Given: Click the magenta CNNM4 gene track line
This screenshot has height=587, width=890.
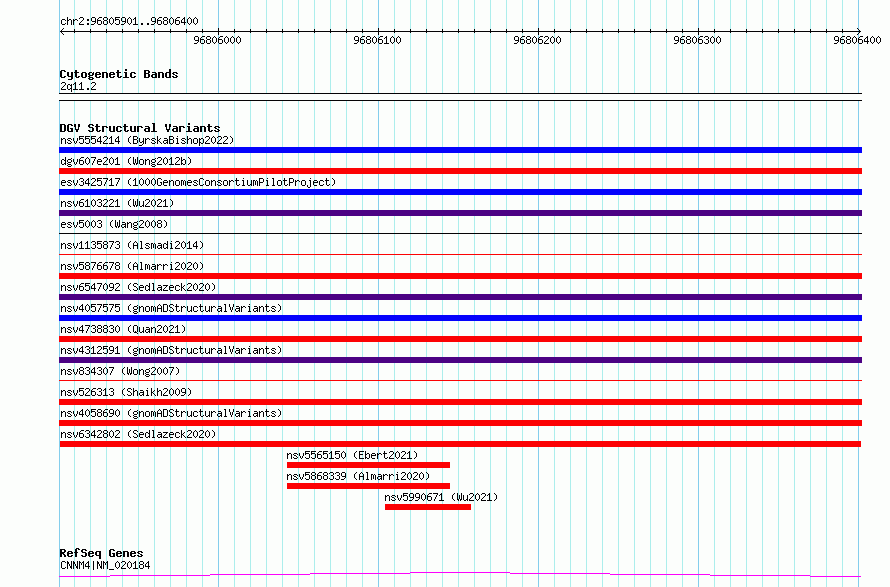Looking at the screenshot, I should [460, 575].
